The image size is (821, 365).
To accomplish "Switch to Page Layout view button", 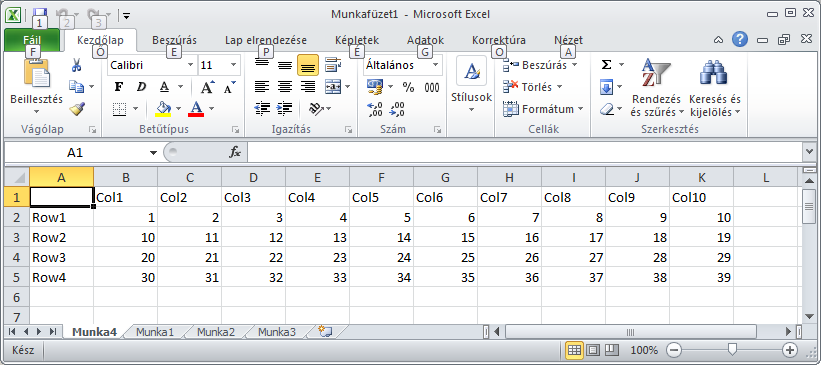I will click(593, 350).
